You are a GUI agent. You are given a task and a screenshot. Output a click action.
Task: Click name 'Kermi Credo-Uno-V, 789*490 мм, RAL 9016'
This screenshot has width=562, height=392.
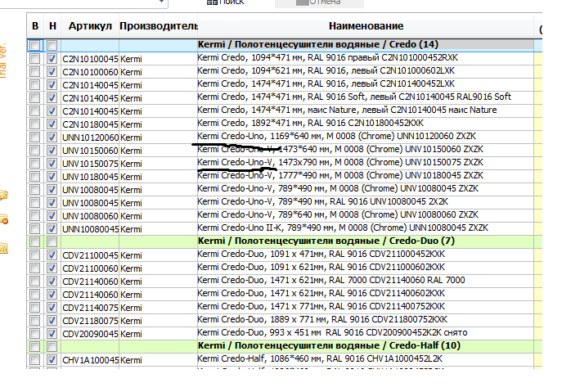coord(322,201)
